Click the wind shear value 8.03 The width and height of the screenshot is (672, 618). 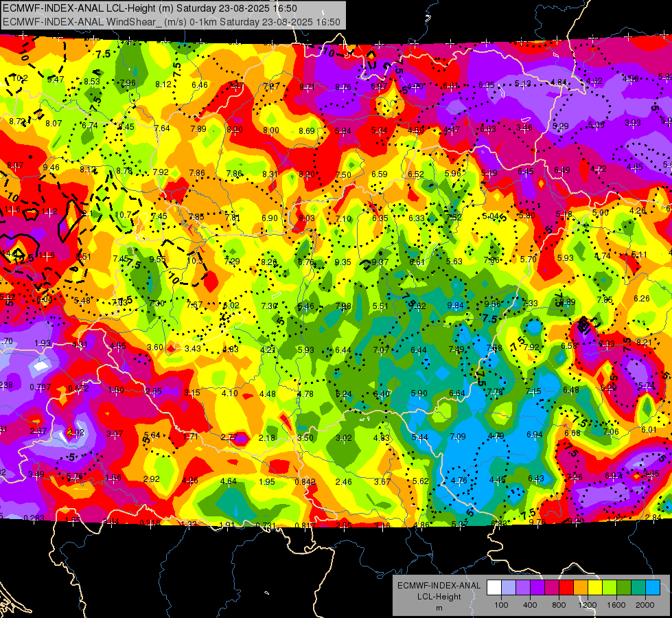pos(306,218)
